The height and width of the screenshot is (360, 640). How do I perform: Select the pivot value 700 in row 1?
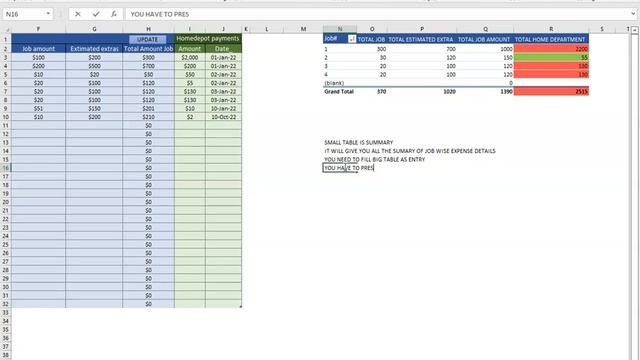(451, 49)
